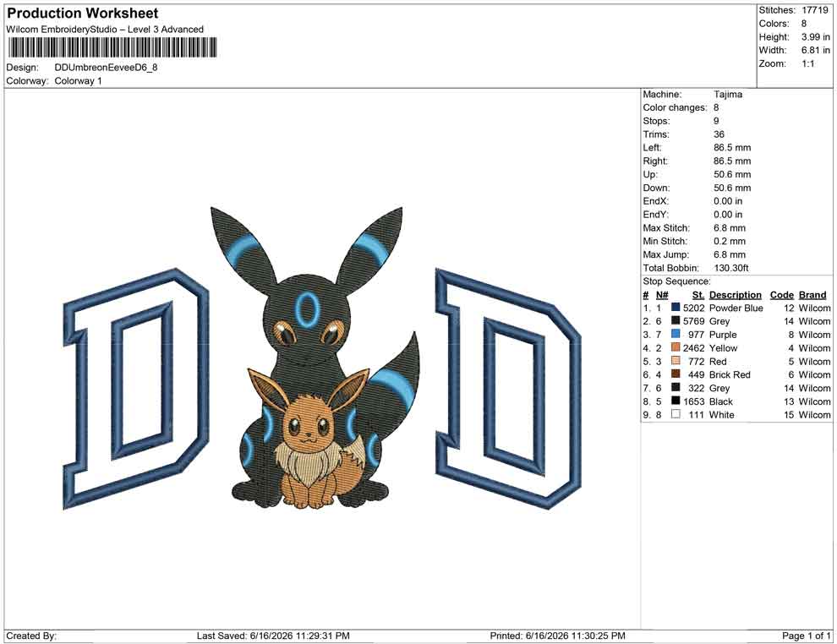
Task: Pick the white swatch beside 111 White
Action: [x=676, y=414]
